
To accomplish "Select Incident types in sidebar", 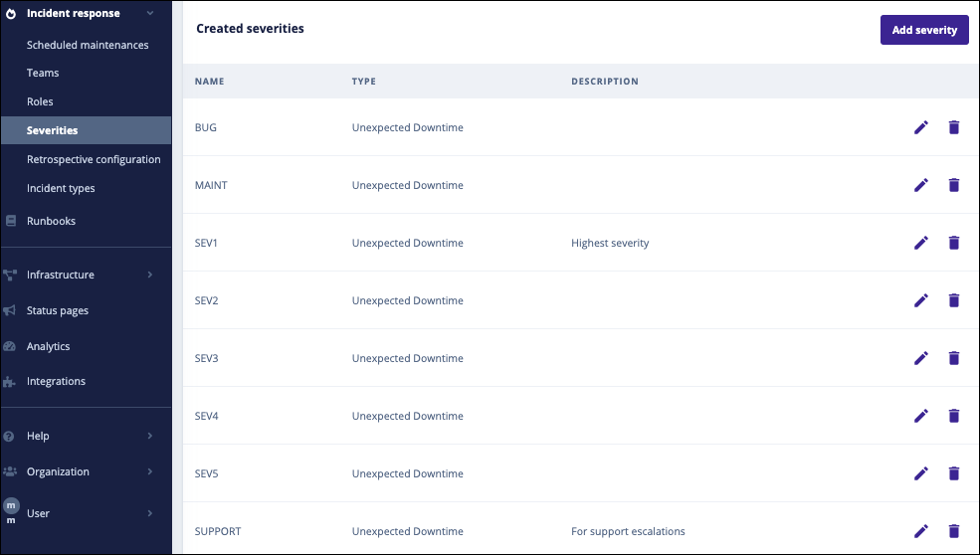I will [61, 188].
